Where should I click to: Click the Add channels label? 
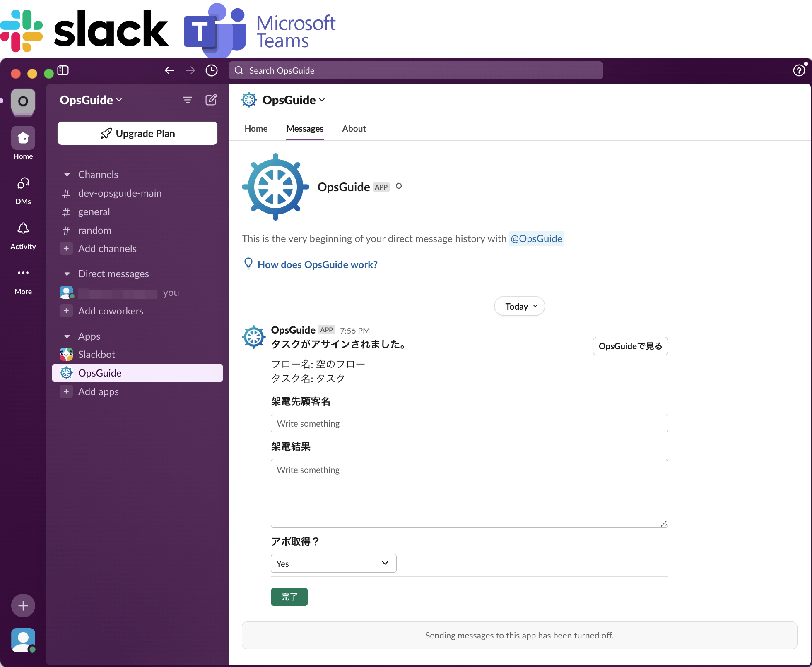tap(107, 248)
